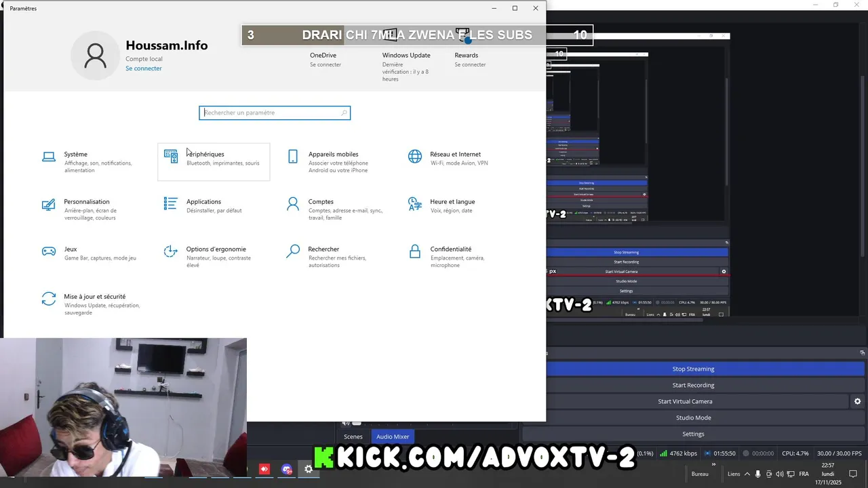Viewport: 868px width, 488px height.
Task: Open the Settings gear on the taskbar
Action: [309, 469]
